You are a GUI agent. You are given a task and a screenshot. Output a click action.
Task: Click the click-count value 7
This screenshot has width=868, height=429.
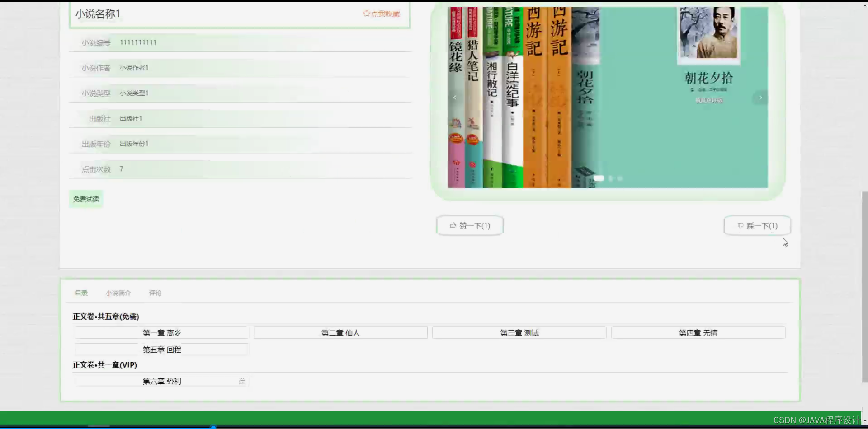click(x=121, y=169)
